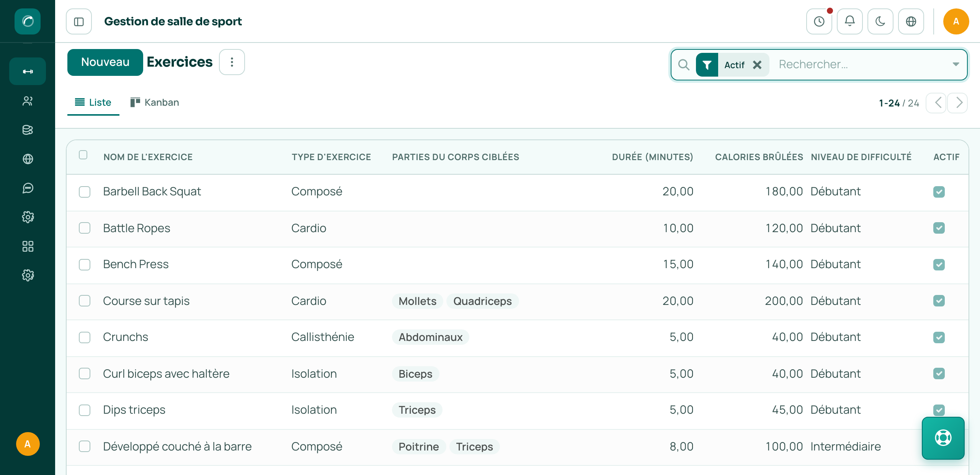Click the search magnifier icon
The height and width of the screenshot is (475, 980).
click(684, 65)
